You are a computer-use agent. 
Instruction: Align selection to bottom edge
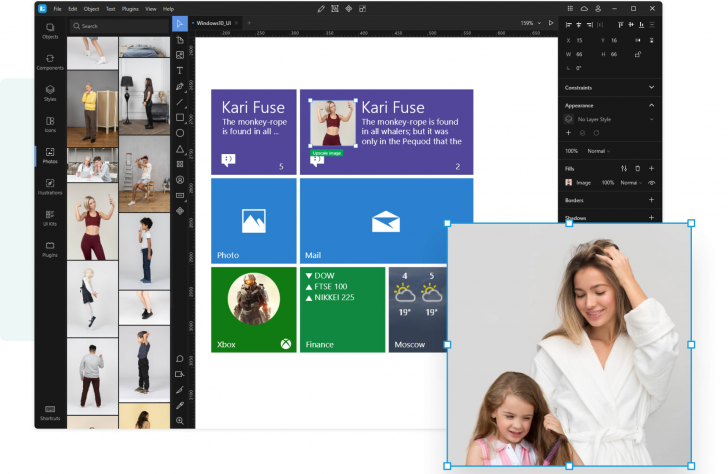[642, 25]
